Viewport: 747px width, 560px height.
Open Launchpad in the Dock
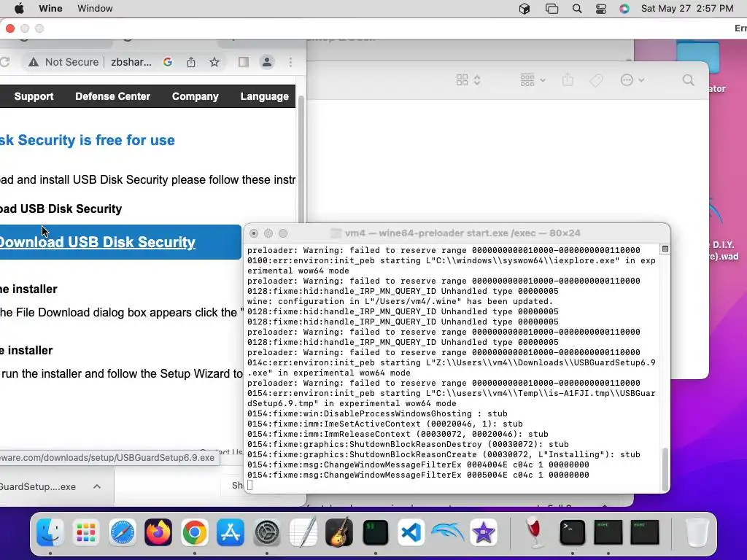pos(86,532)
